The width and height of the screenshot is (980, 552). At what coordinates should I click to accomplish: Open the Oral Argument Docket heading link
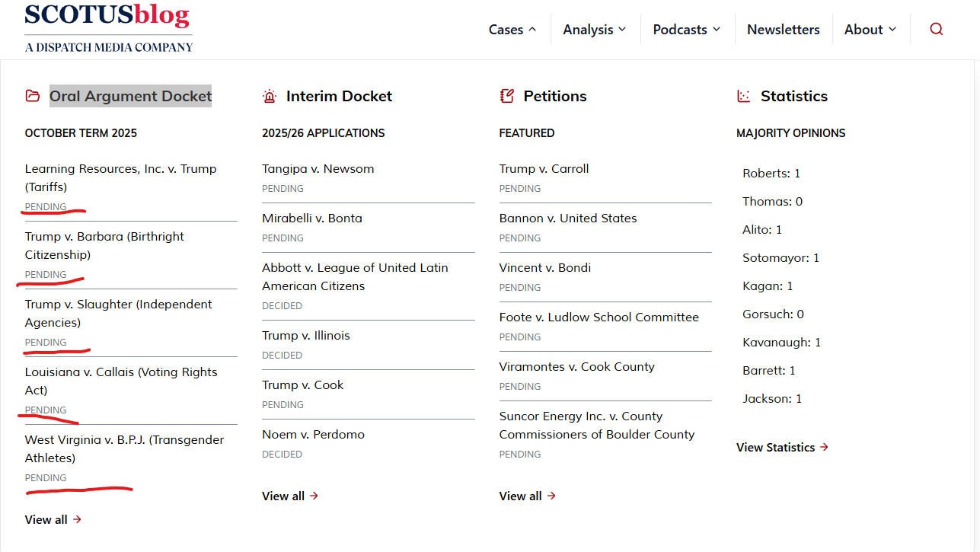click(131, 96)
